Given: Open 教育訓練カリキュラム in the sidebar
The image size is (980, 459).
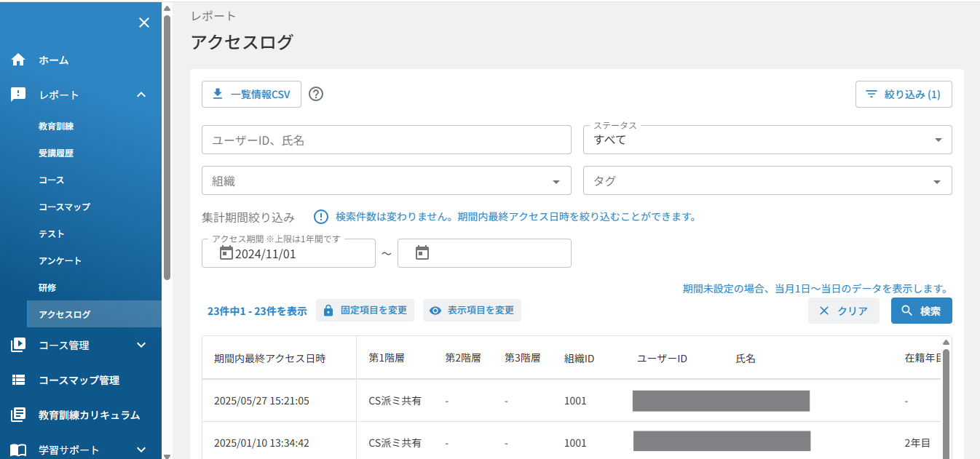Looking at the screenshot, I should click(x=89, y=415).
